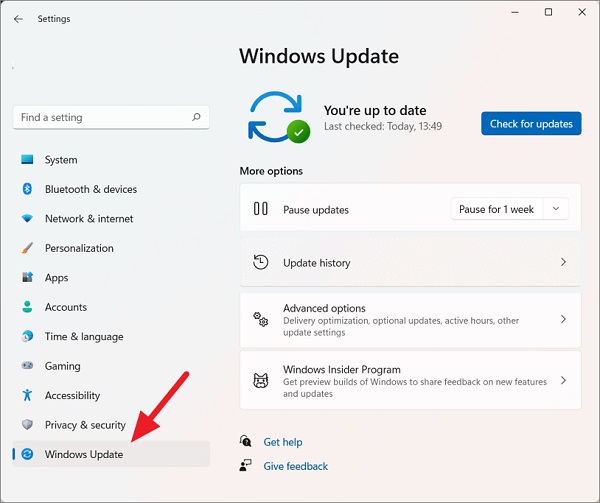The height and width of the screenshot is (503, 600).
Task: Expand the Pause for 1 week dropdown arrow
Action: click(556, 209)
